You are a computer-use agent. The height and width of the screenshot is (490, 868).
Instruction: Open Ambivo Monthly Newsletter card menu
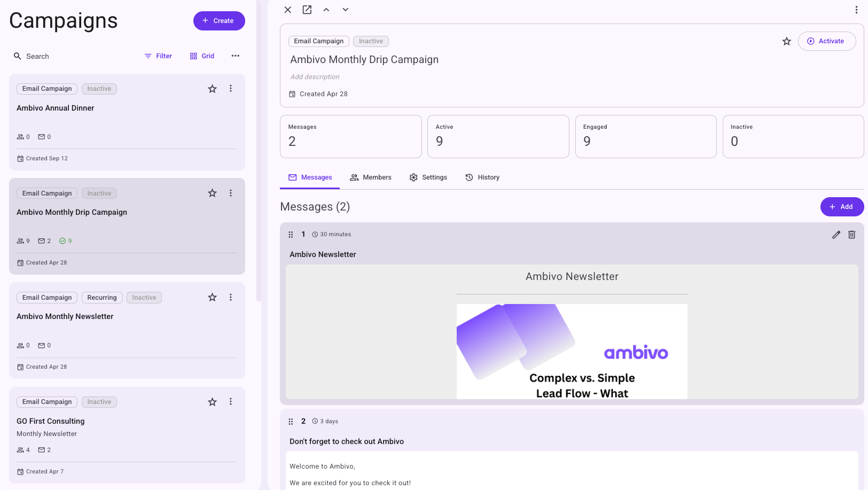click(x=231, y=297)
